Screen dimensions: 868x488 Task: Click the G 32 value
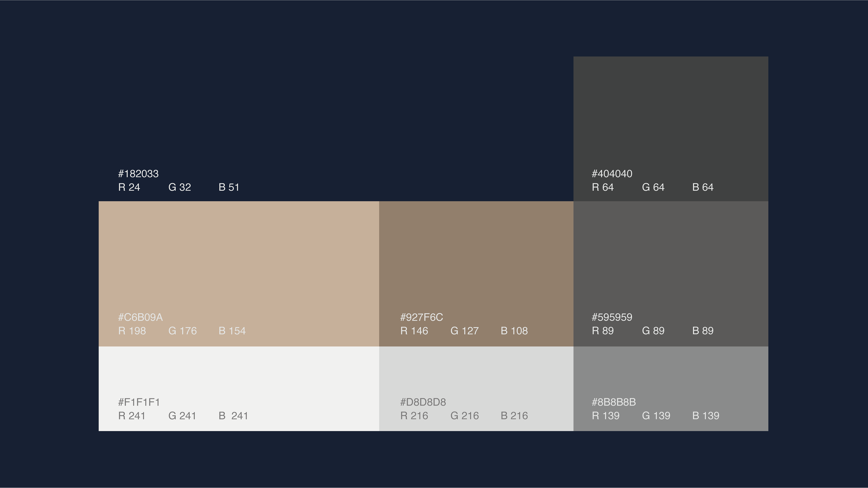(x=180, y=187)
